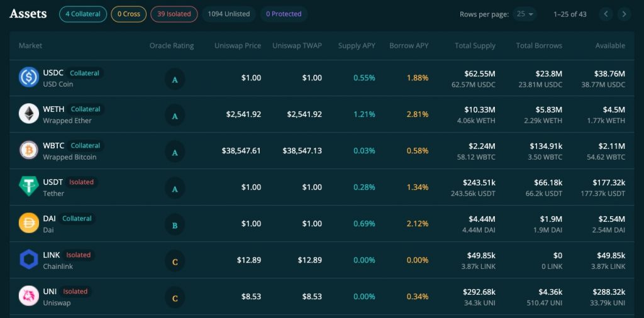Click UNI oracle rating C badge
Image resolution: width=644 pixels, height=318 pixels.
(x=175, y=299)
